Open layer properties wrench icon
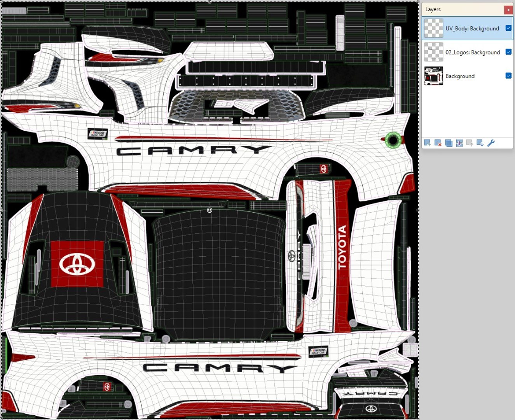The height and width of the screenshot is (420, 515). coord(491,143)
